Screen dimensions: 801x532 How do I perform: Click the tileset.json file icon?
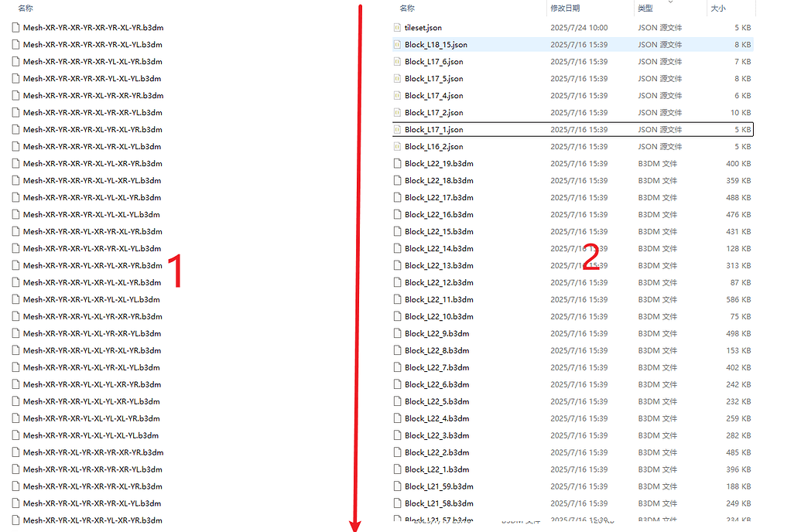click(x=398, y=28)
